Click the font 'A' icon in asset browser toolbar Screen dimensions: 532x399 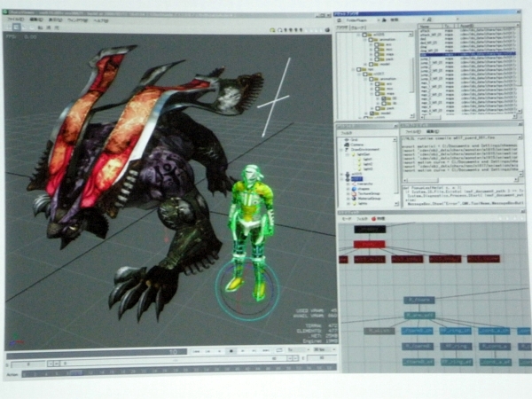[429, 20]
